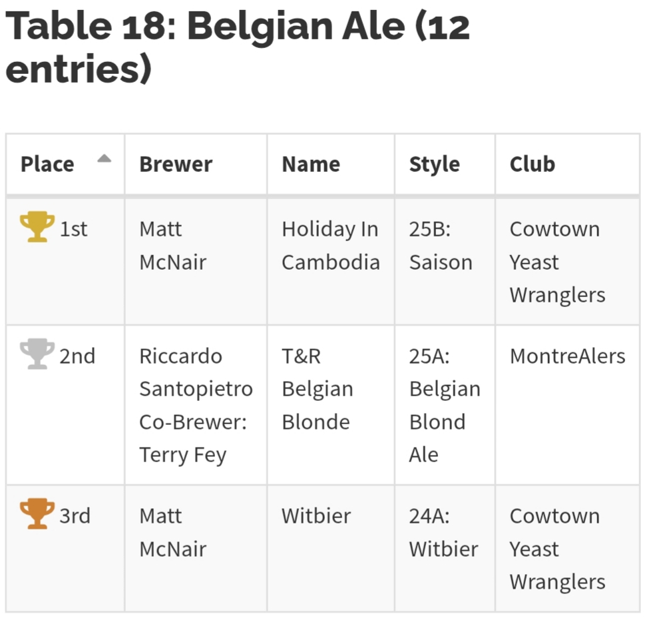Image resolution: width=655 pixels, height=644 pixels.
Task: Click the gold first place trophy icon
Action: [37, 227]
